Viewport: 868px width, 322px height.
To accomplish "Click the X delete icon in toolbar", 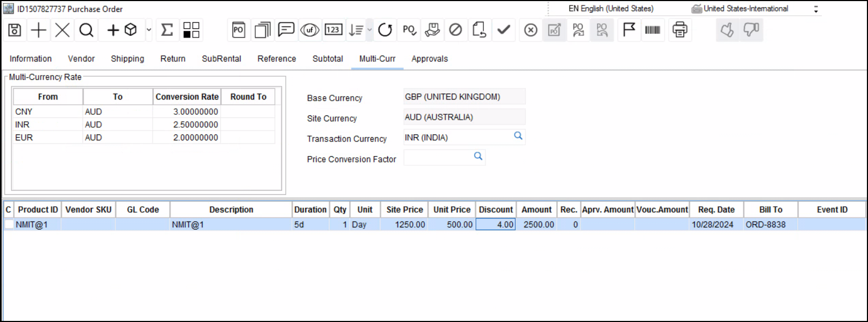I will pos(62,30).
